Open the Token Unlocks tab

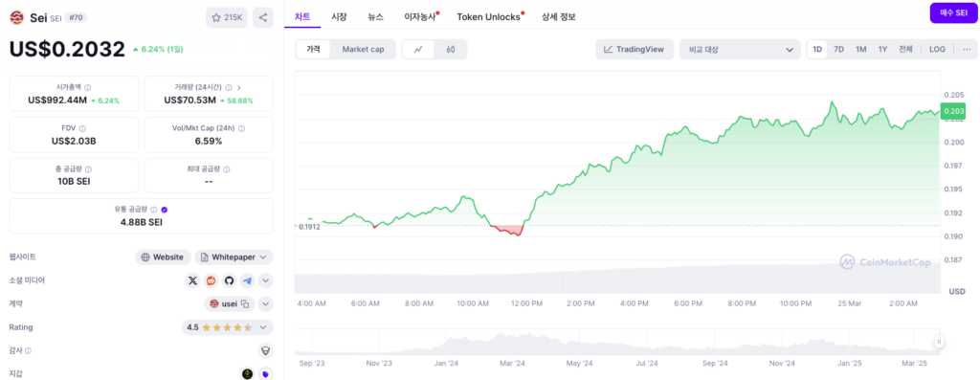tap(489, 17)
